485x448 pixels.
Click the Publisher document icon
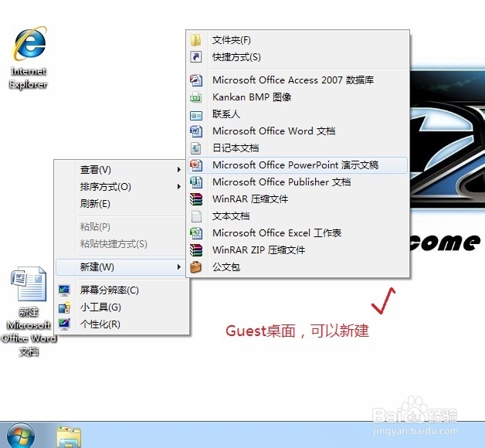coord(196,182)
